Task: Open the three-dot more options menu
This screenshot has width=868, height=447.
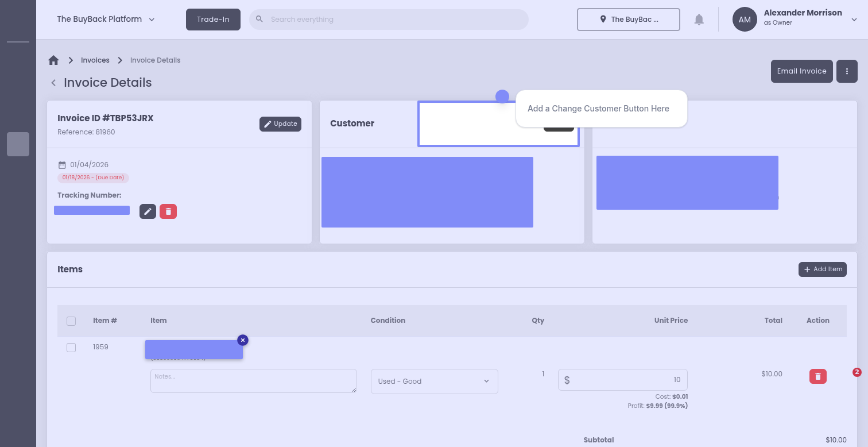Action: click(x=847, y=71)
